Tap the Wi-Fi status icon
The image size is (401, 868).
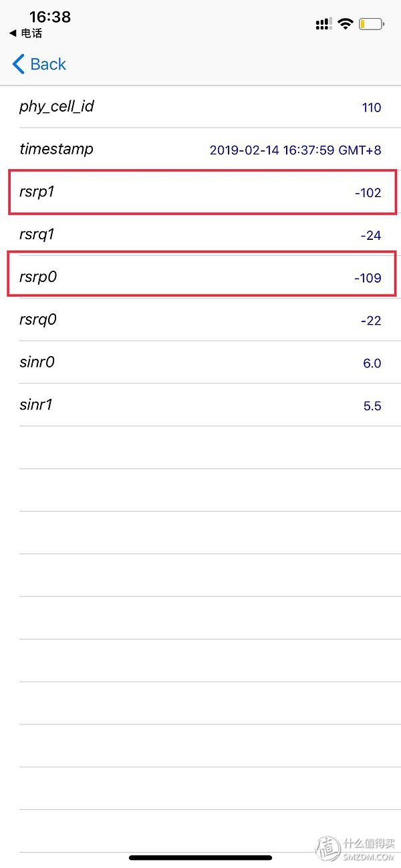pos(346,23)
